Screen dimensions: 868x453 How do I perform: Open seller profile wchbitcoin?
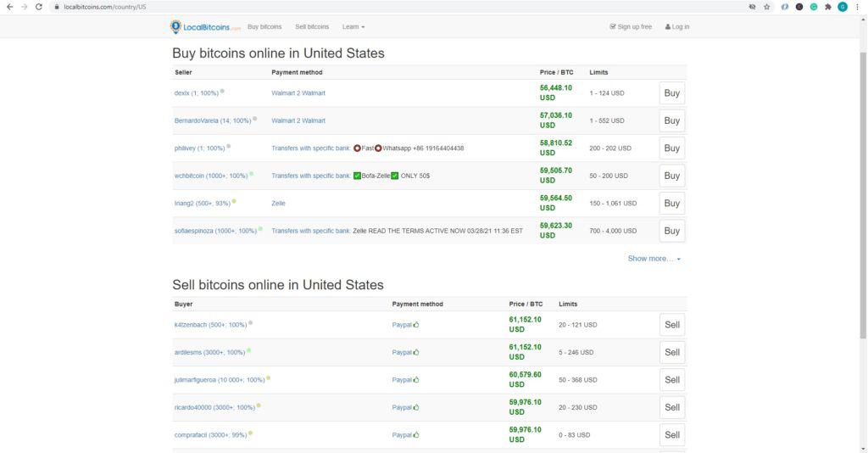click(x=211, y=176)
